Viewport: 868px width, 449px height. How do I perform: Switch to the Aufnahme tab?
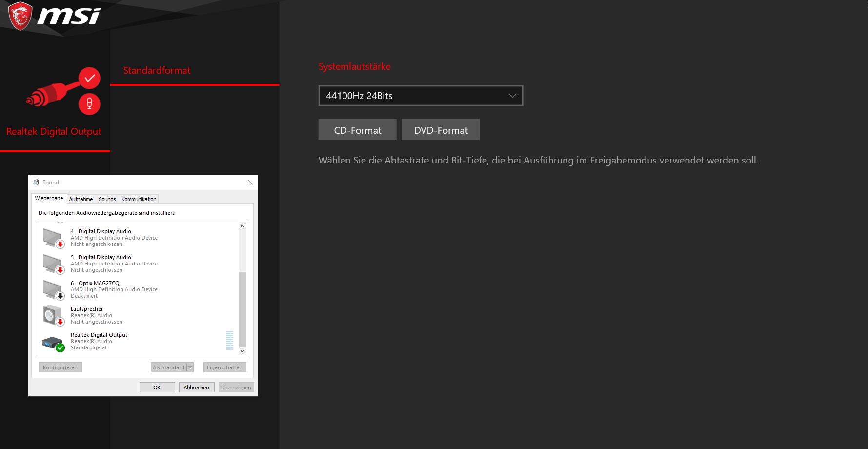(81, 199)
